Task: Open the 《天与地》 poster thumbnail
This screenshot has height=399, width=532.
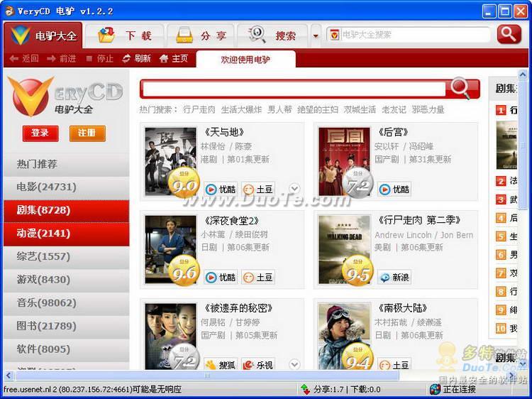Action: coord(171,162)
